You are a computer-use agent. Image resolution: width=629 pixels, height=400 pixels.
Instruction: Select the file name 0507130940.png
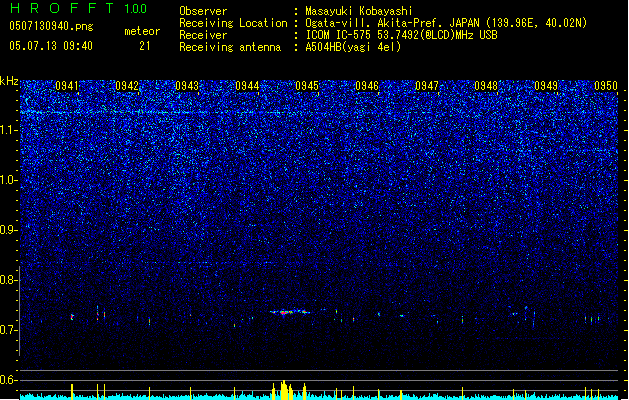[51, 26]
